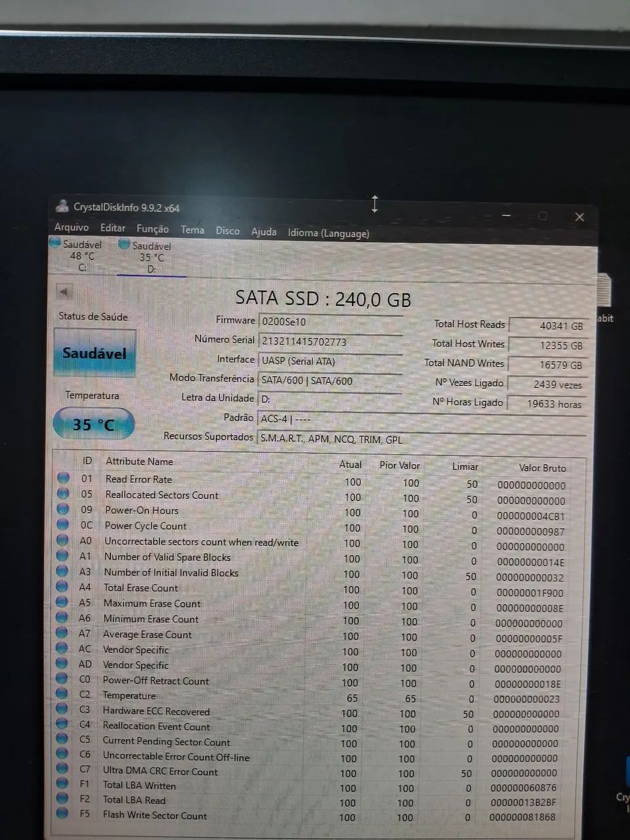Click the Letra da Unidade field D:
The height and width of the screenshot is (840, 630).
[329, 399]
